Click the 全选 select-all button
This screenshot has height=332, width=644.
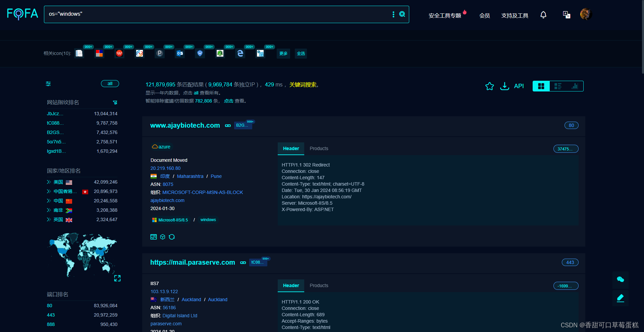(301, 54)
